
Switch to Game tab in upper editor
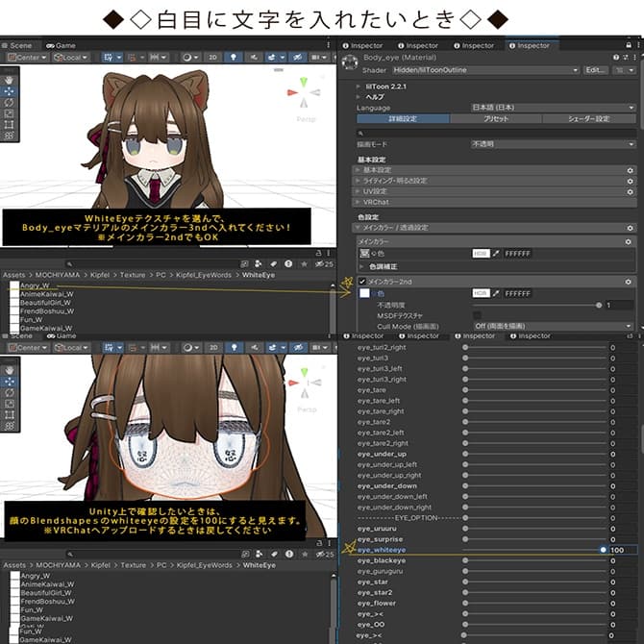click(61, 45)
